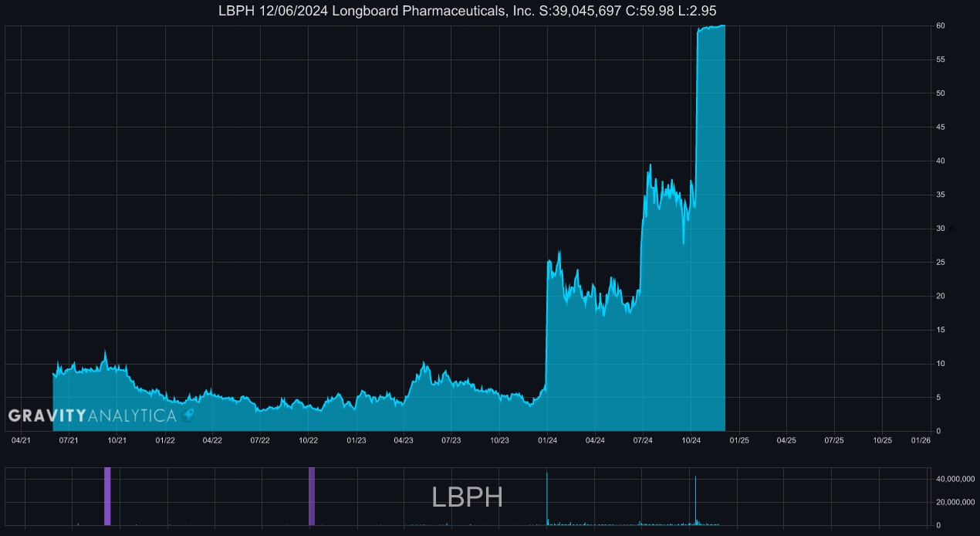Screen dimensions: 980x536
Task: Click the '35' price axis label
Action: 941,195
